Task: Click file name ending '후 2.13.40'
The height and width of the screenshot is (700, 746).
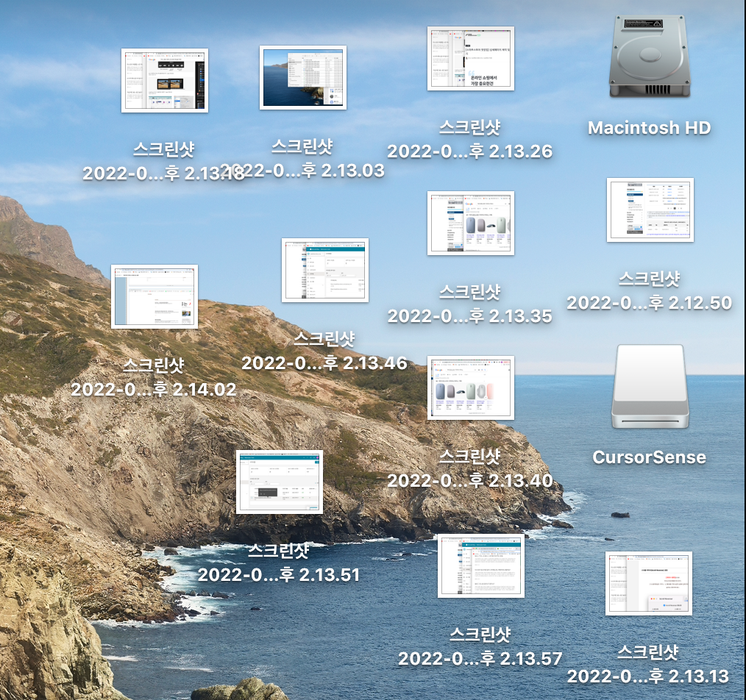Action: point(470,468)
